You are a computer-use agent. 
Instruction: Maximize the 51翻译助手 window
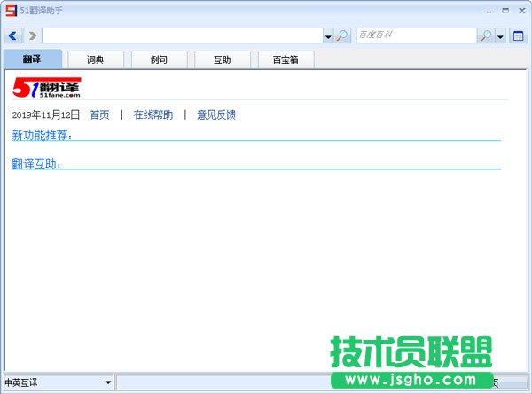click(505, 11)
